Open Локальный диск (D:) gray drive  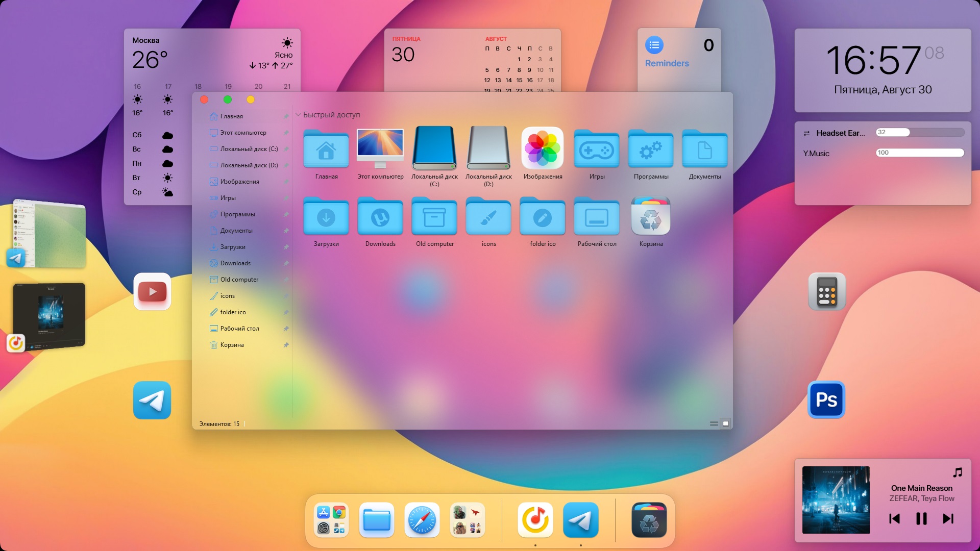coord(488,148)
